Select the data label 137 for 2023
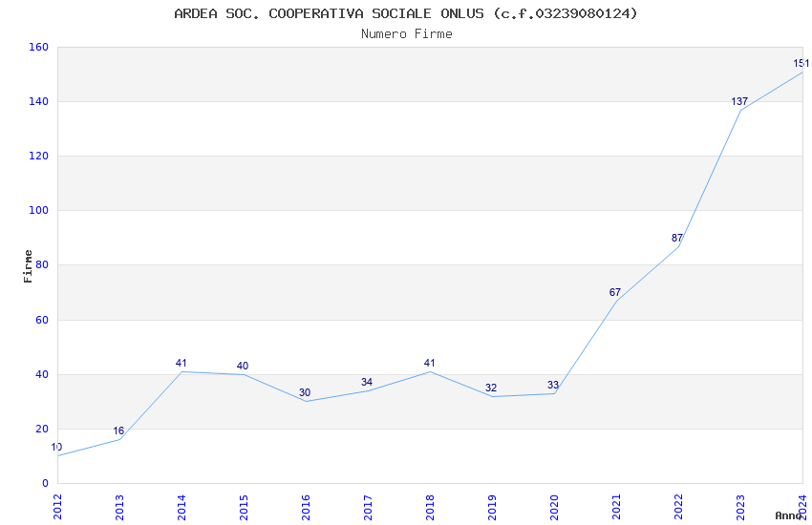The image size is (812, 525). click(x=739, y=101)
